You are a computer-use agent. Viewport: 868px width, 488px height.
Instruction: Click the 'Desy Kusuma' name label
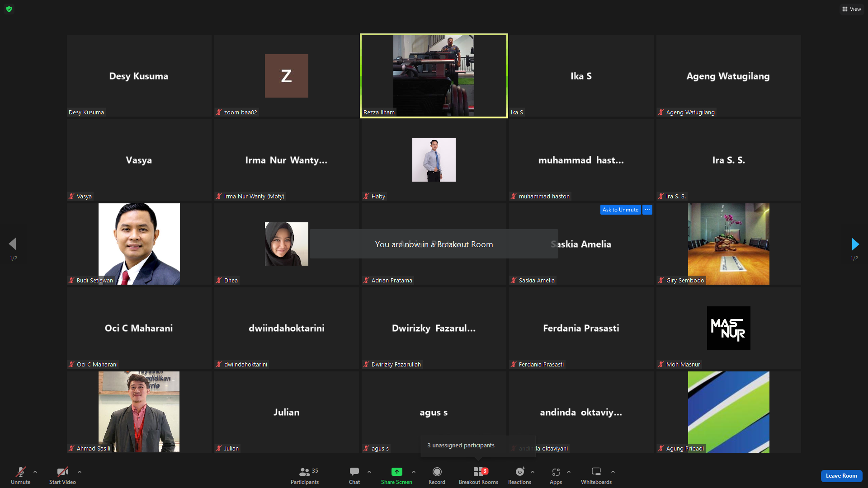(86, 112)
